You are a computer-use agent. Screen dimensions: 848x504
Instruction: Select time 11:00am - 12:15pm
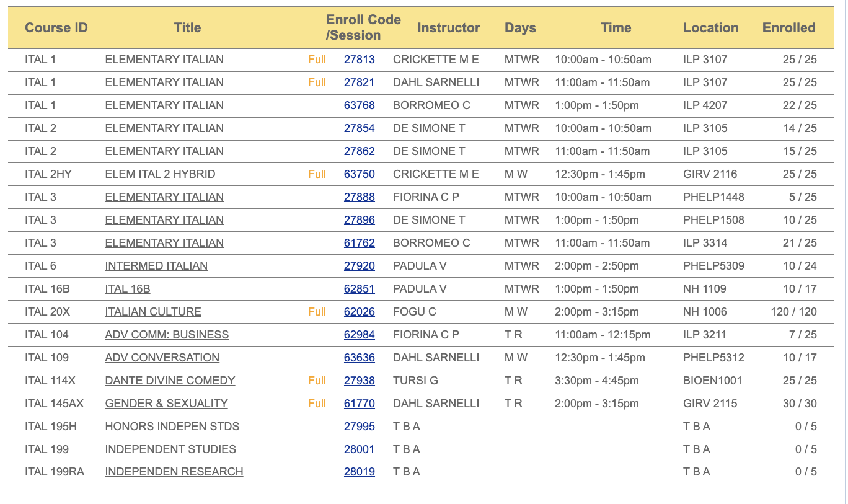click(x=603, y=335)
